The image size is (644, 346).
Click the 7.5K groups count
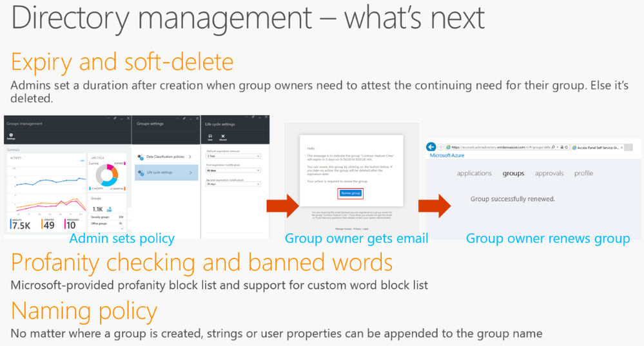click(x=22, y=226)
